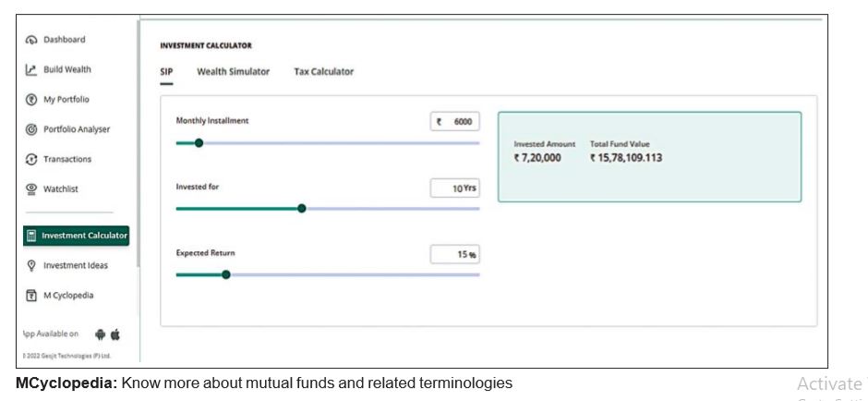Screen dimensions: 868x401
Task: Click the App Available on text
Action: click(51, 334)
